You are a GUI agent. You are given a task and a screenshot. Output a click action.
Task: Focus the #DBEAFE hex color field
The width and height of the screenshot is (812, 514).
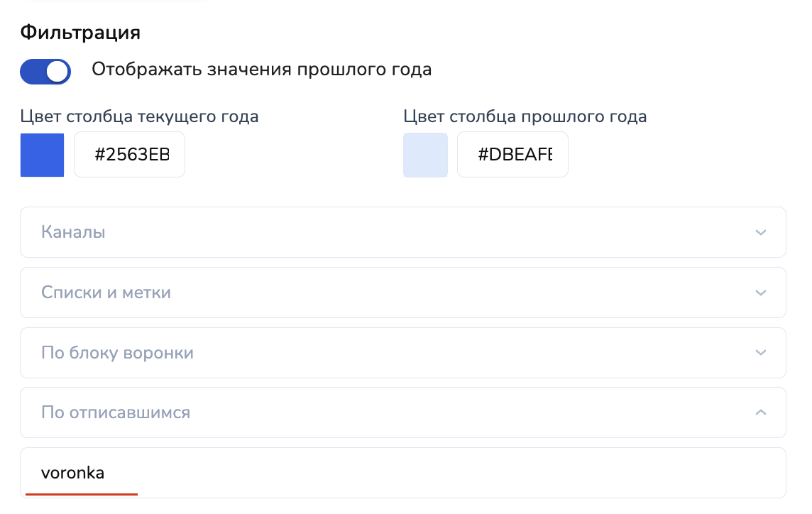click(514, 155)
